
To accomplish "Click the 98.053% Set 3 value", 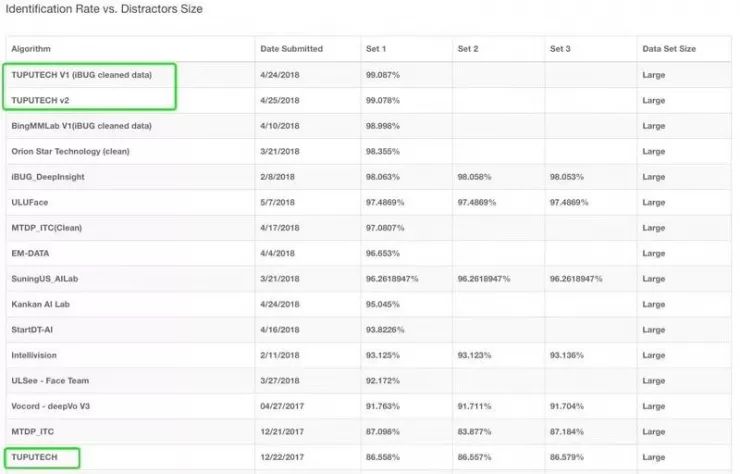I will (567, 177).
